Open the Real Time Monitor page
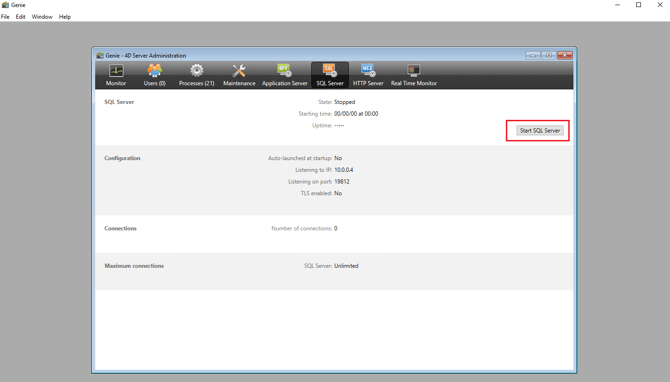 [x=414, y=75]
